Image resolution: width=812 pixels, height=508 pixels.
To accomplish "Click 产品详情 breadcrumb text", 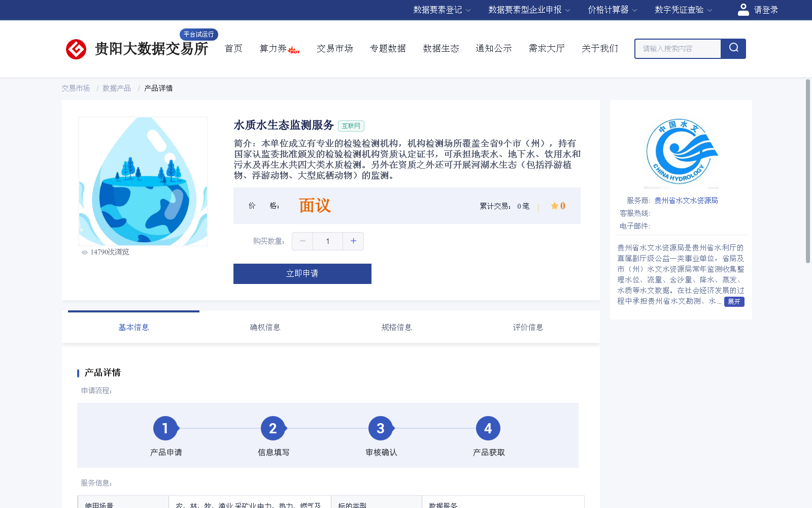I will [x=158, y=88].
